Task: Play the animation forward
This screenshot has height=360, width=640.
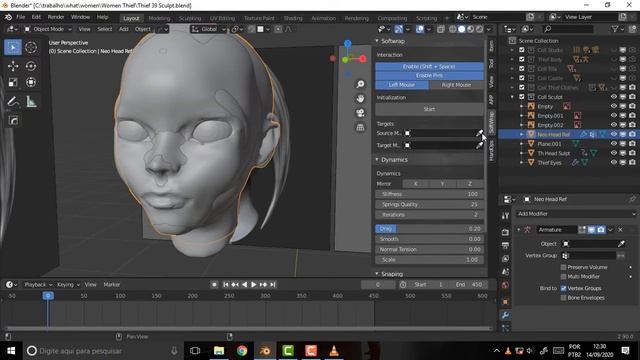Action: 253,284
